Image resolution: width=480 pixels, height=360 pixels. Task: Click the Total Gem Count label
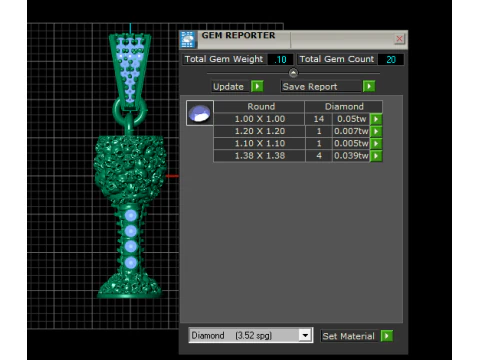pyautogui.click(x=337, y=59)
